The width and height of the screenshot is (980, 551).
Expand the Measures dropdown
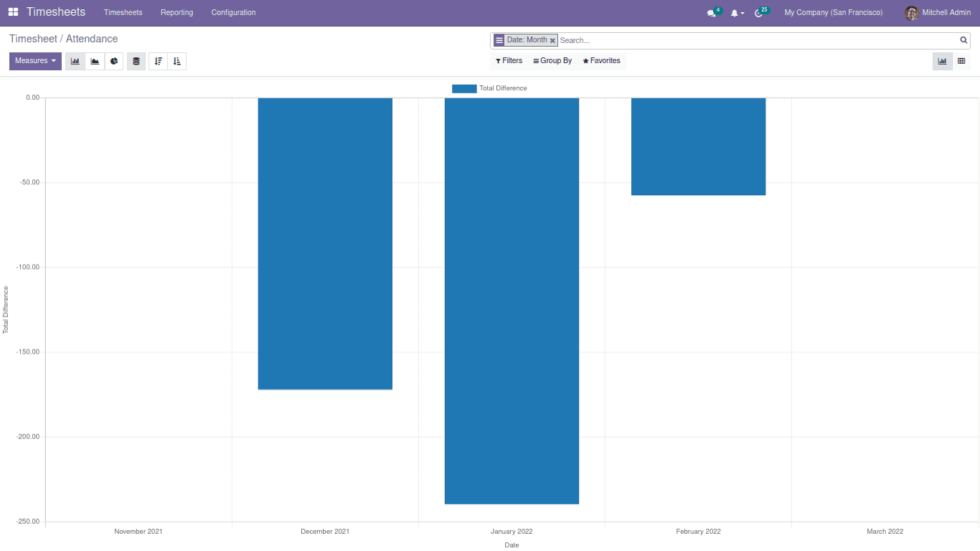(35, 61)
